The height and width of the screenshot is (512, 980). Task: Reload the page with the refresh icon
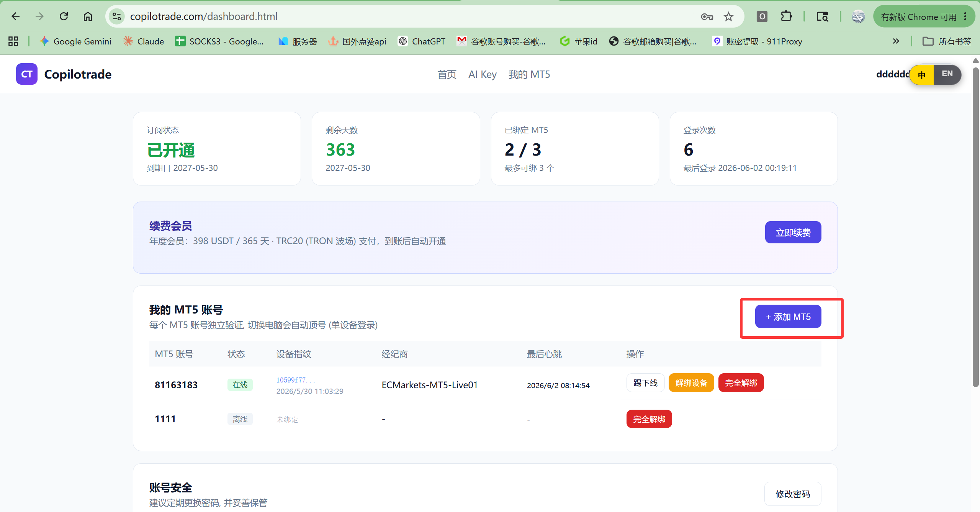64,16
